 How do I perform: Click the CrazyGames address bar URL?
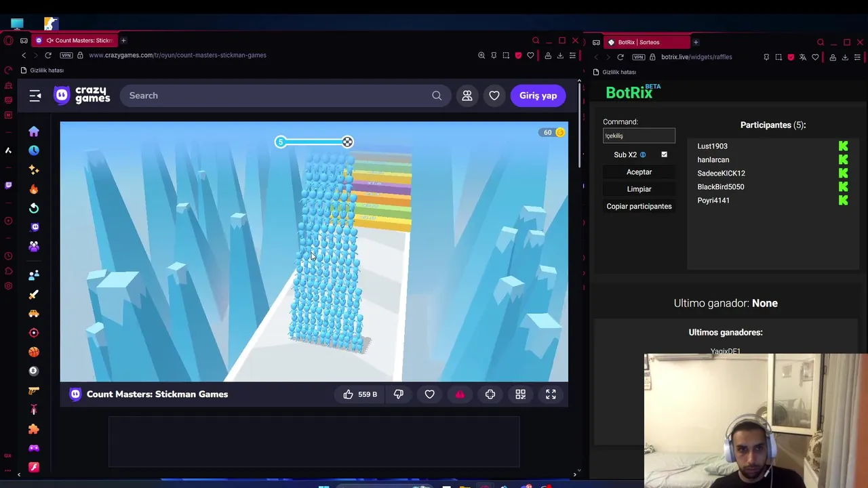[x=178, y=55]
